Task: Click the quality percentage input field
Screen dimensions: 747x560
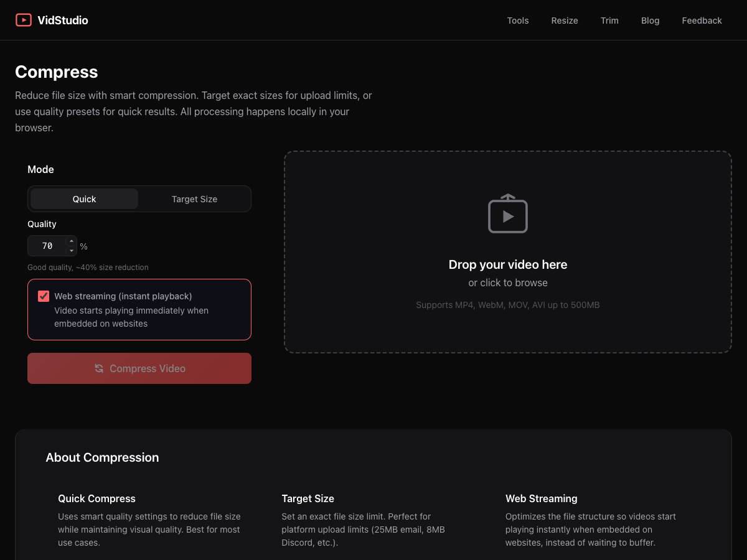Action: [49, 246]
